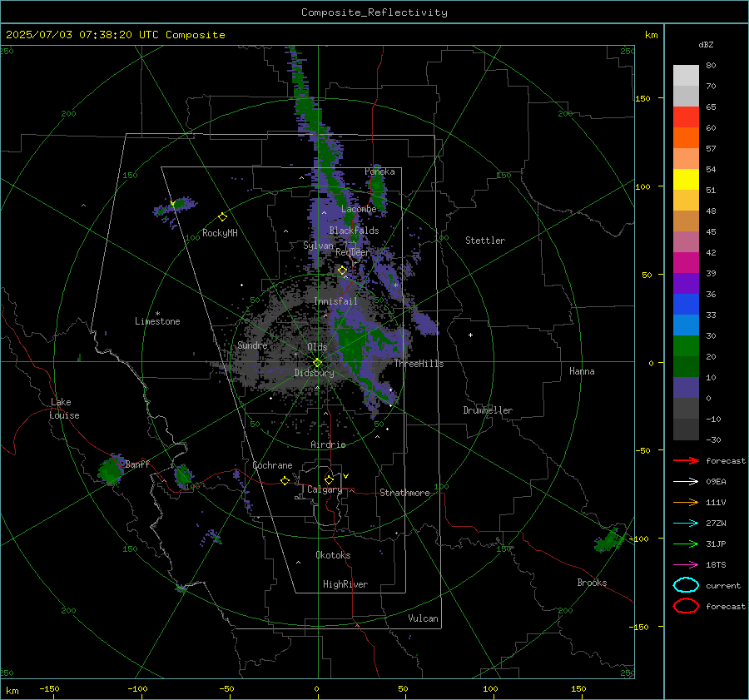The height and width of the screenshot is (700, 749).
Task: Click the Banff city label
Action: click(137, 464)
